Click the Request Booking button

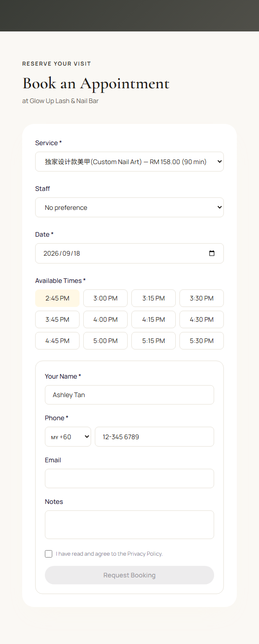[129, 575]
